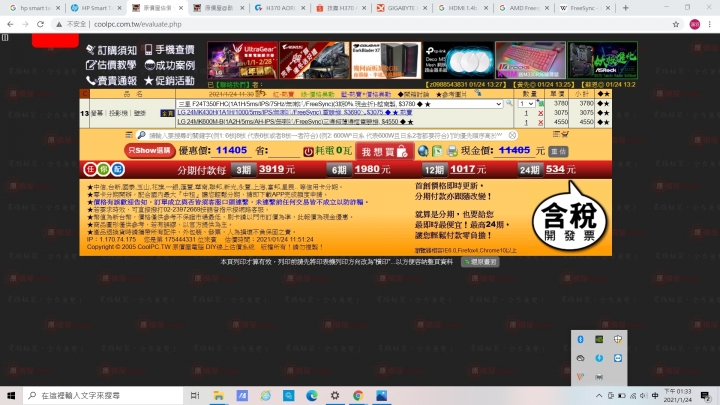This screenshot has width=720, height=405.
Task: Remove the LG 24MK600M-B item with red X
Action: (x=540, y=122)
